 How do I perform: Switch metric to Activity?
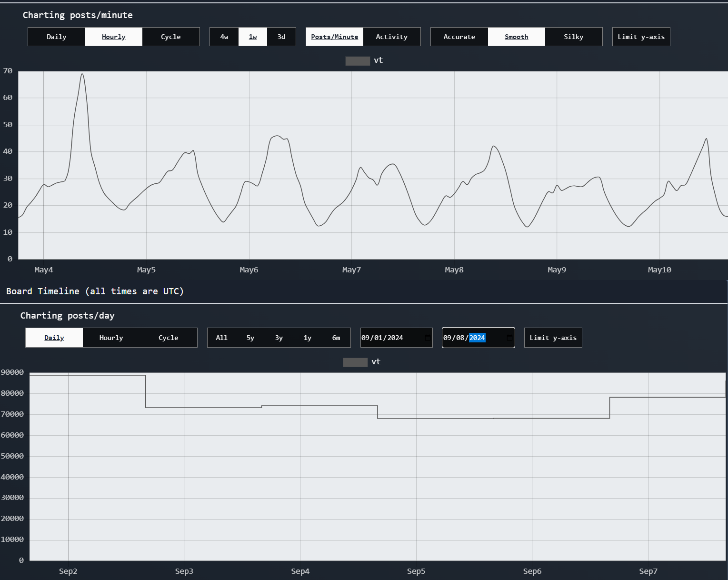(392, 37)
